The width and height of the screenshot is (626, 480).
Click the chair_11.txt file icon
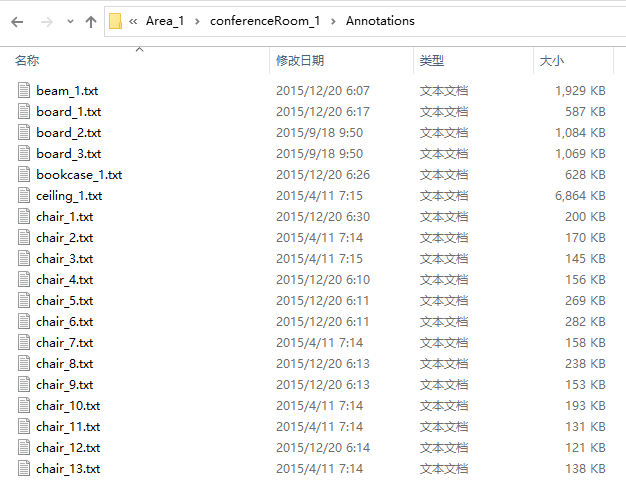24,426
